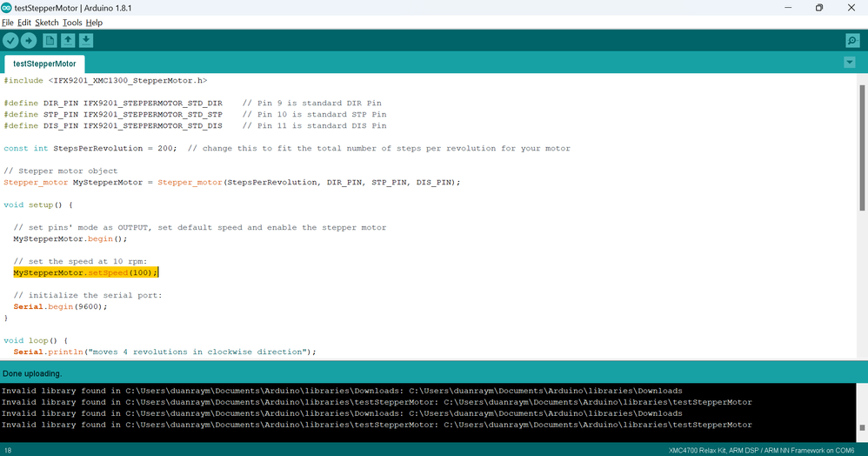
Task: Open the Edit menu
Action: [x=24, y=23]
